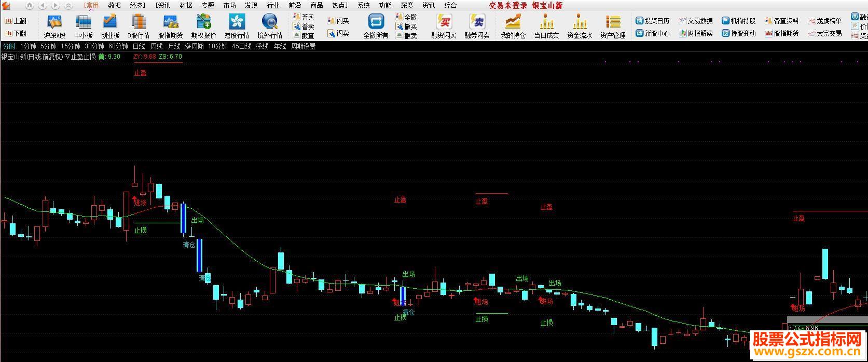The height and width of the screenshot is (362, 868).
Task: Select the 常用 menu tab
Action: tap(91, 5)
